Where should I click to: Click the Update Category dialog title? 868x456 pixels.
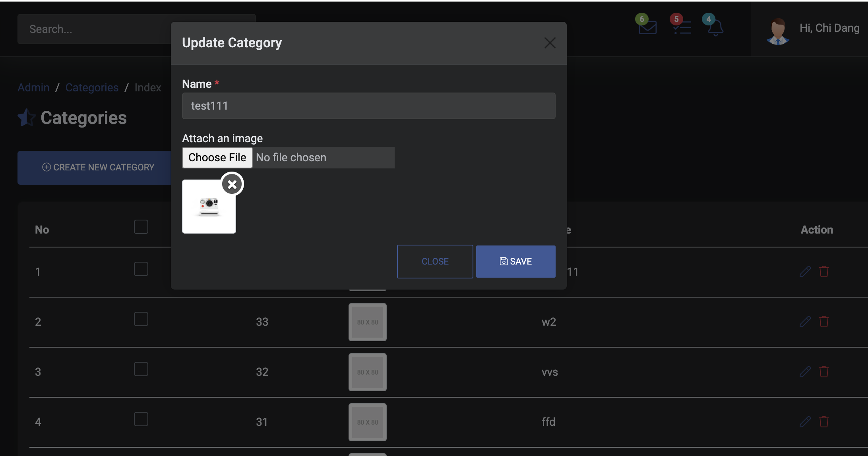[x=232, y=43]
